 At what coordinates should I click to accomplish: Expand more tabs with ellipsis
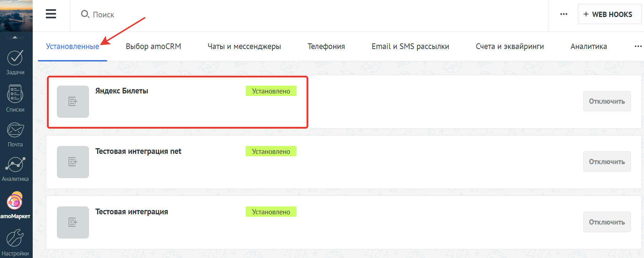[638, 47]
